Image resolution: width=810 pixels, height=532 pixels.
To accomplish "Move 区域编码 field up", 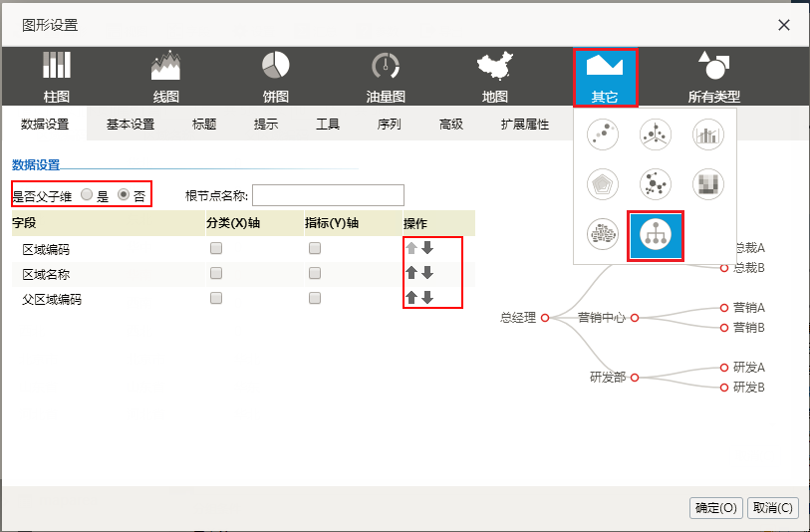I will click(411, 248).
